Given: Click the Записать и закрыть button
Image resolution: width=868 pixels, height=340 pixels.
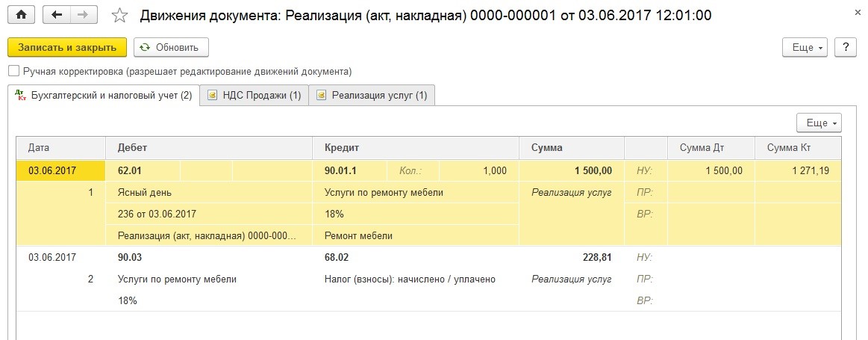Looking at the screenshot, I should (67, 47).
